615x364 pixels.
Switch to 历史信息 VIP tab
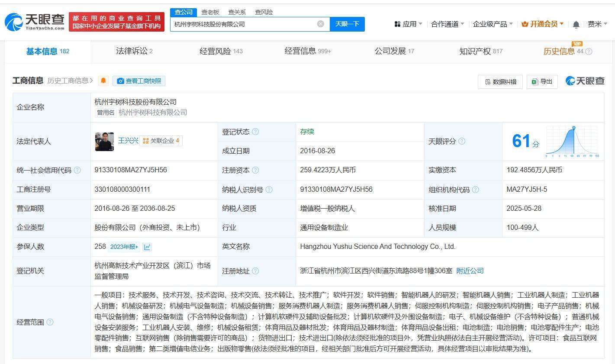click(563, 51)
